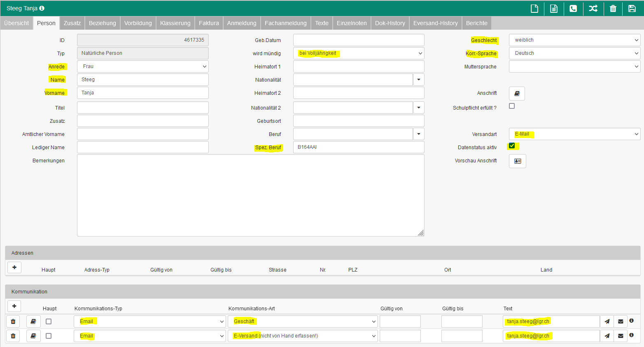Open the Vorbildung tab

138,23
